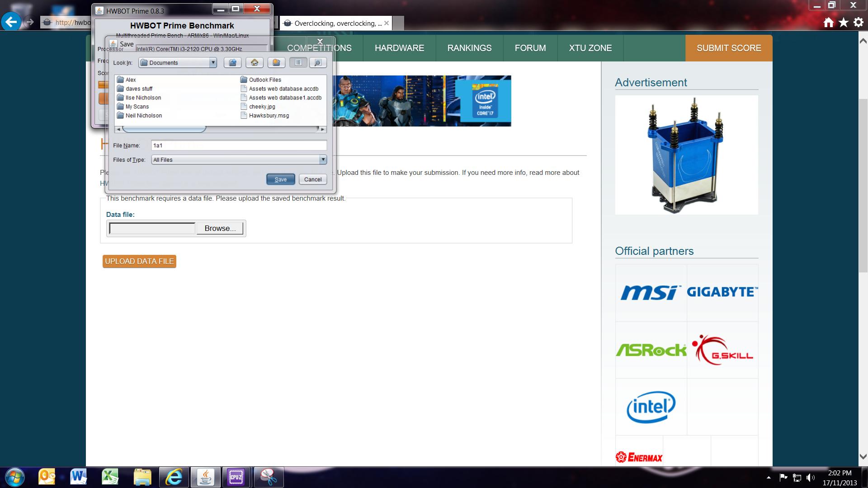This screenshot has width=868, height=488.
Task: Click right arrow of file list scrollbar
Action: 322,129
